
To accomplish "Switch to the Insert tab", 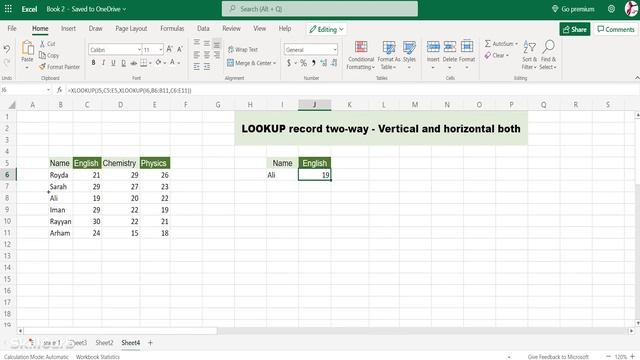I will point(68,28).
